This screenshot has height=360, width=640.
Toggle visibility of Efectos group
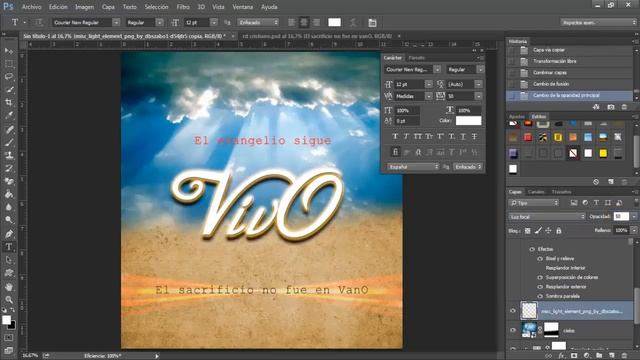[532, 249]
